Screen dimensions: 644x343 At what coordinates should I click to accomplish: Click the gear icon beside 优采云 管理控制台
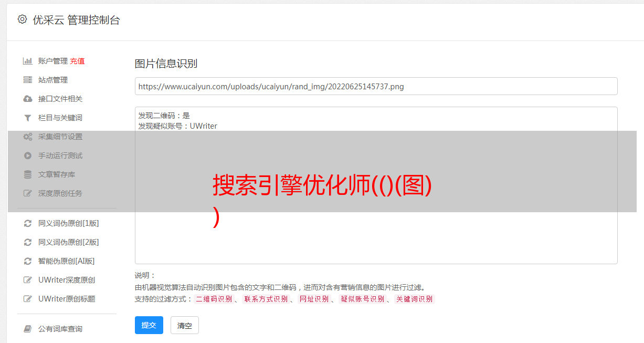22,19
